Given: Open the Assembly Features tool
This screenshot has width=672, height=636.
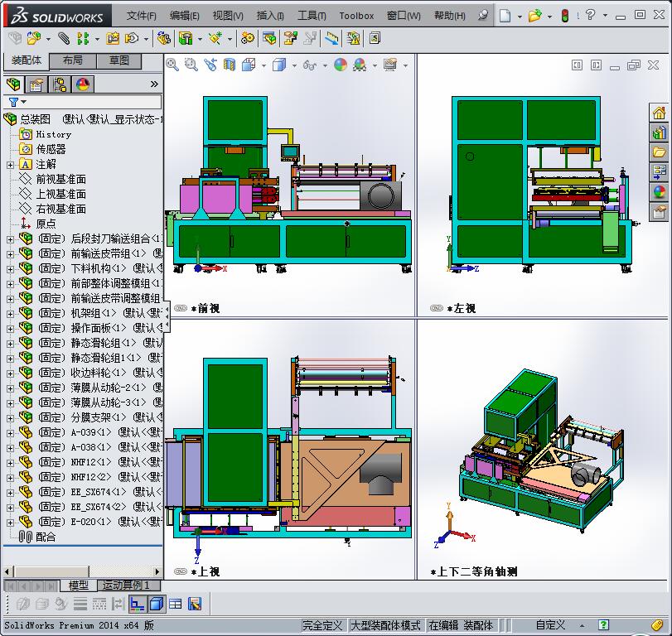Looking at the screenshot, I should (185, 39).
